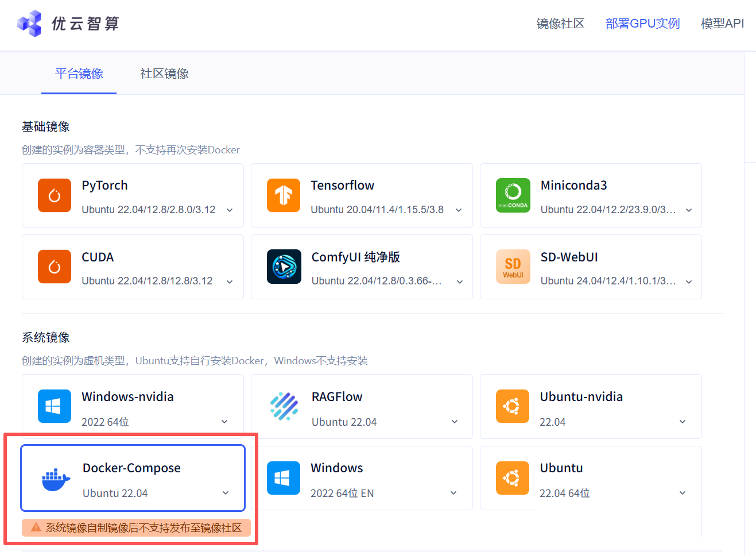
Task: Select the Tensorflow flame icon
Action: pyautogui.click(x=283, y=195)
